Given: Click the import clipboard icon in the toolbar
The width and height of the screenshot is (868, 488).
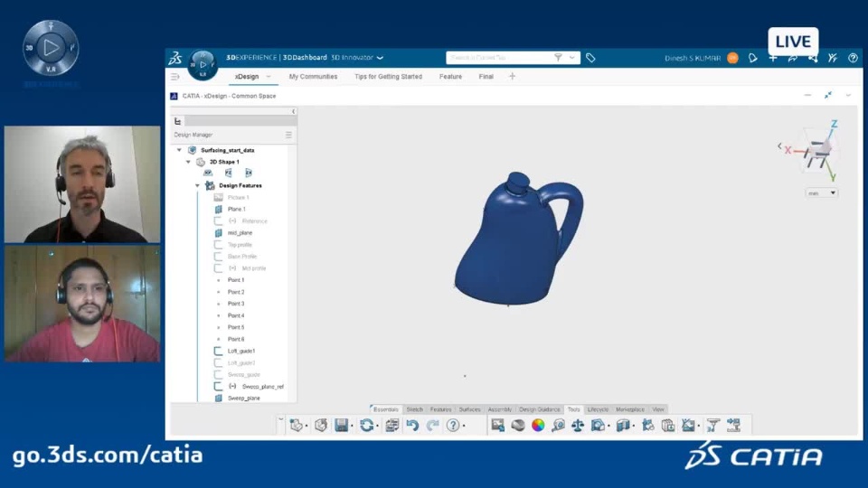Looking at the screenshot, I should tap(667, 425).
